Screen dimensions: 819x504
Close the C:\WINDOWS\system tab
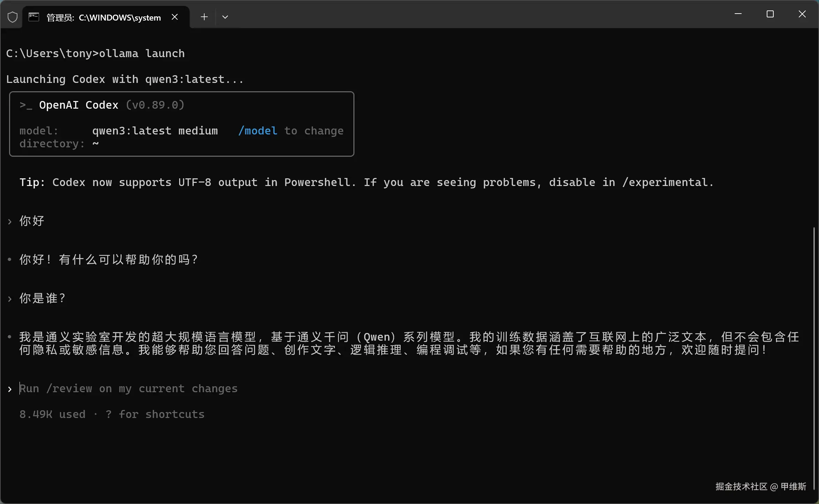[x=175, y=17]
